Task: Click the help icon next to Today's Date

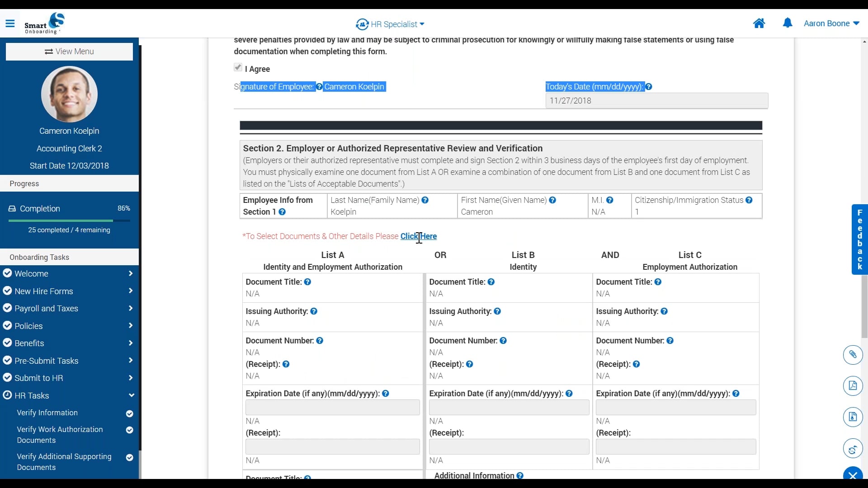Action: click(x=649, y=86)
